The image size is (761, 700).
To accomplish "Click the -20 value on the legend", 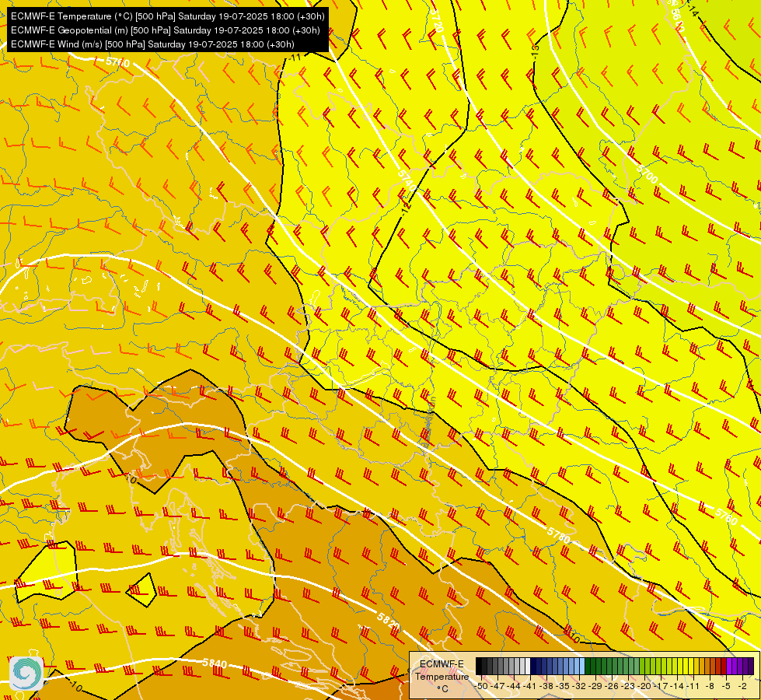I will 644,686.
